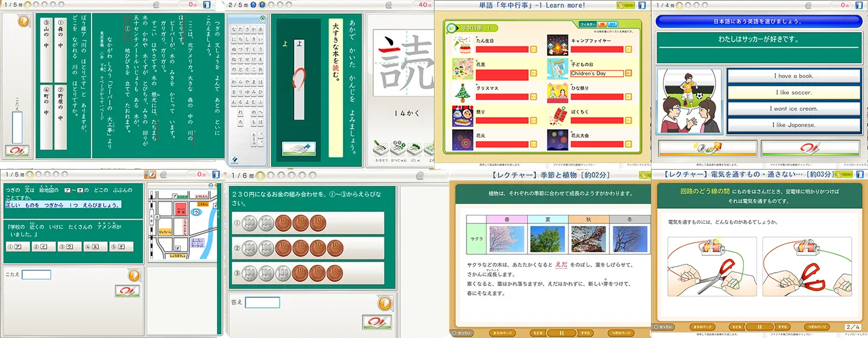Click 春 sakura photo thumbnail

click(x=507, y=239)
